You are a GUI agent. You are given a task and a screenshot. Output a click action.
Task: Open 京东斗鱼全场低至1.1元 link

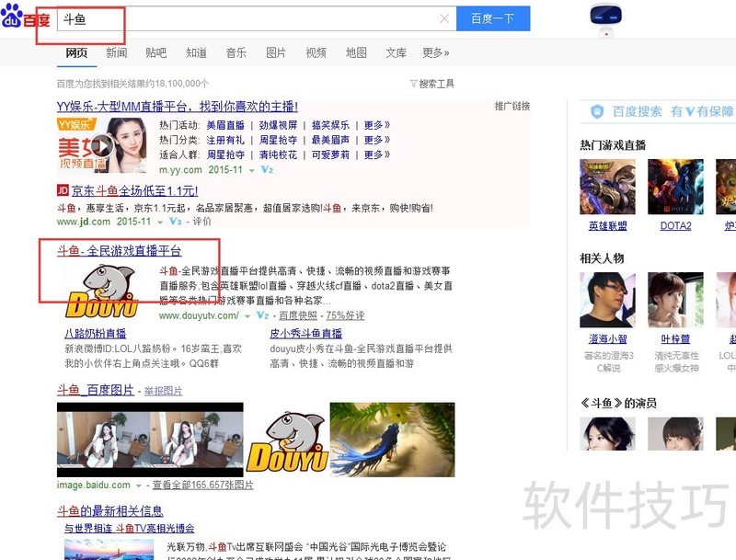tap(134, 191)
